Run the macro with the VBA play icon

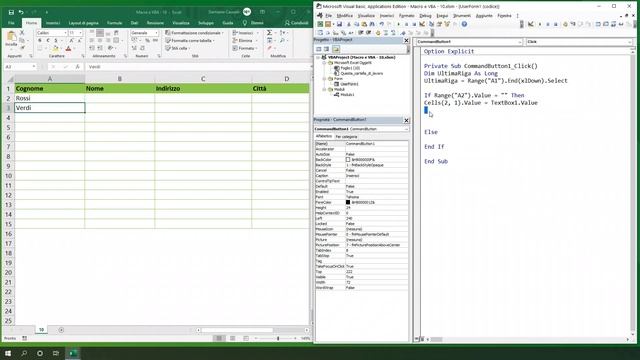[398, 24]
